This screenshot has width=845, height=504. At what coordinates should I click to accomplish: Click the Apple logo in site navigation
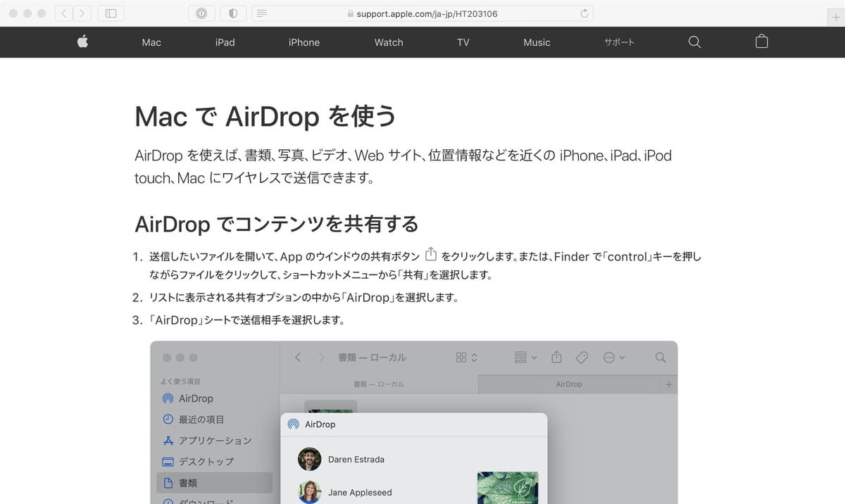tap(82, 42)
